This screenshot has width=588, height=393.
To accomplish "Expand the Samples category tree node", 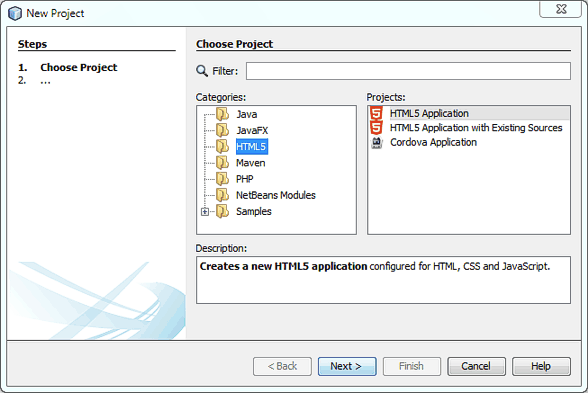I will click(205, 212).
